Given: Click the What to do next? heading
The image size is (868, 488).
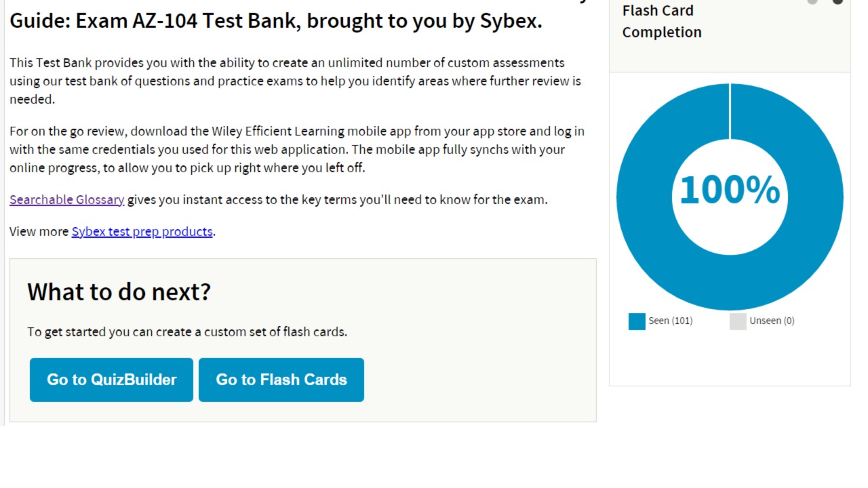Looking at the screenshot, I should point(119,291).
